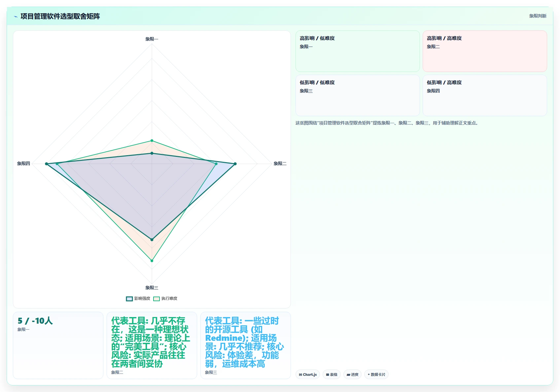
Task: Click the dark 影响强度 point on 象限三 axis
Action: (152, 239)
